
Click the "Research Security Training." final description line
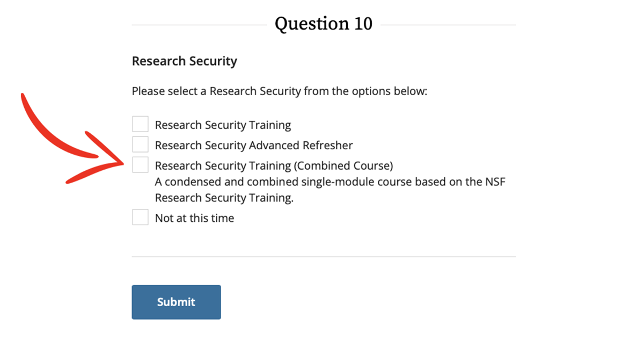pyautogui.click(x=224, y=198)
